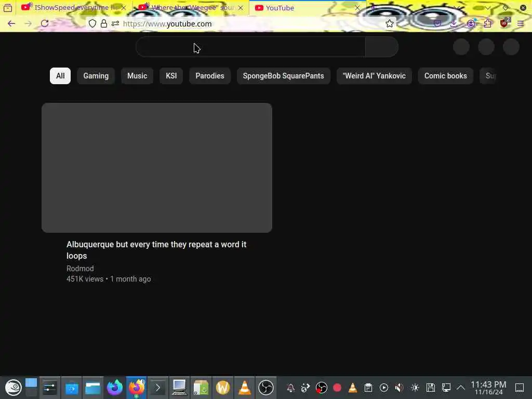The image size is (532, 399).
Task: Open the openSUSE application launcher
Action: pyautogui.click(x=13, y=388)
